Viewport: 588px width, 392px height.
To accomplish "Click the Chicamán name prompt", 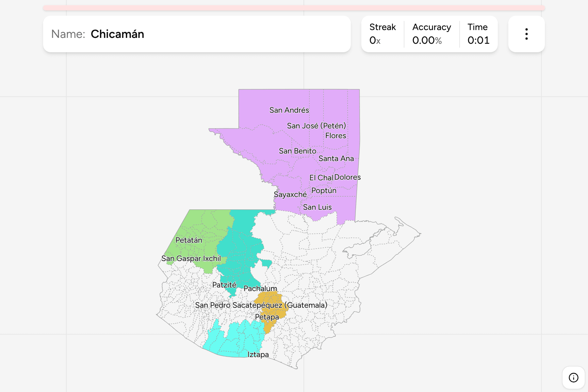I will (197, 34).
